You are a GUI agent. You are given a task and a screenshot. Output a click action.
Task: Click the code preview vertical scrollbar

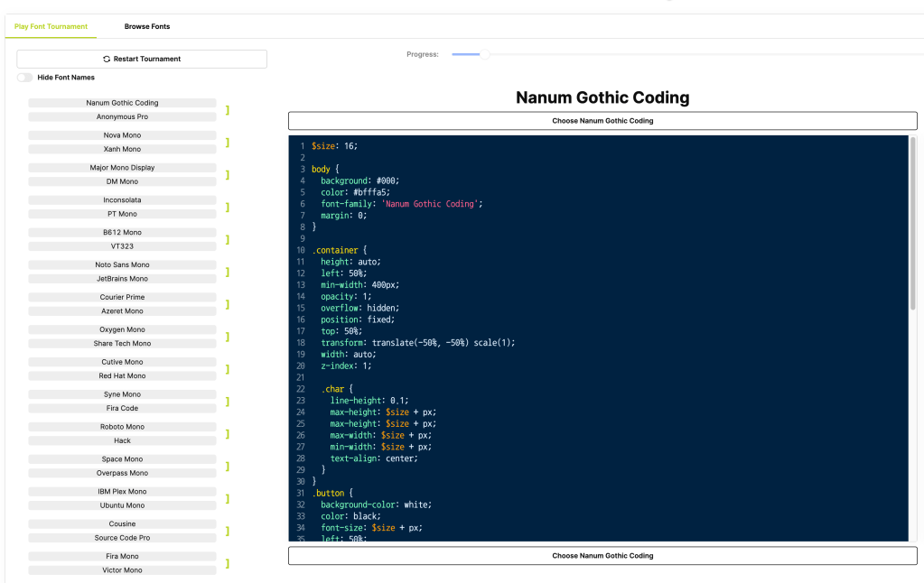tap(912, 224)
